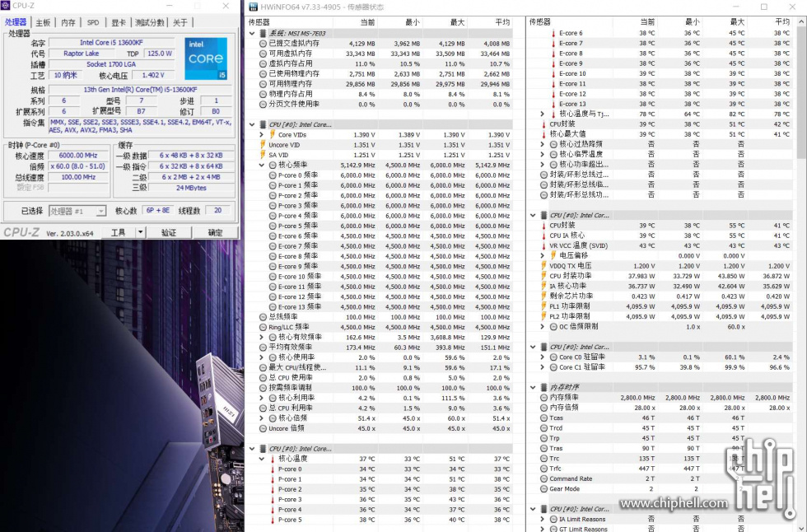This screenshot has height=532, width=807.
Task: Click the 确定 button in CPU-Z
Action: point(215,232)
